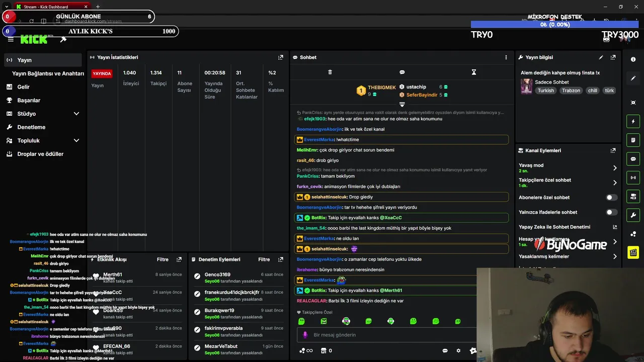Click the chat bubble icon beside the settings gear
Image resolution: width=644 pixels, height=362 pixels.
point(445,350)
